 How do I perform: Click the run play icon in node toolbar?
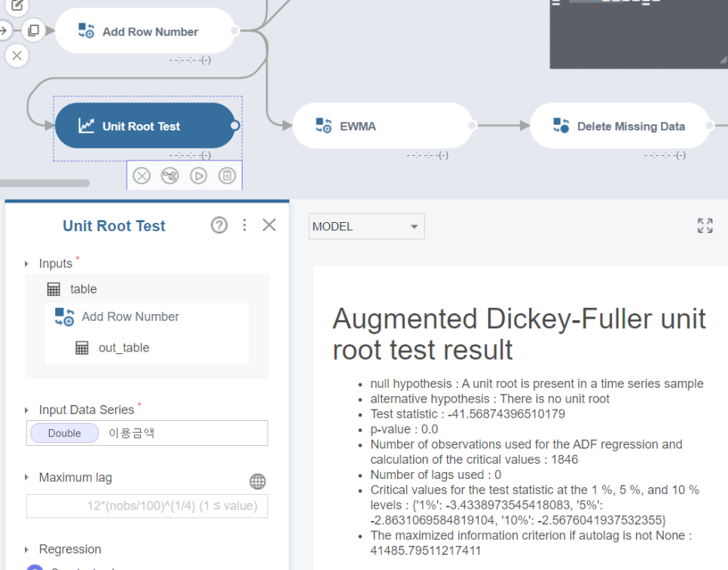tap(199, 175)
